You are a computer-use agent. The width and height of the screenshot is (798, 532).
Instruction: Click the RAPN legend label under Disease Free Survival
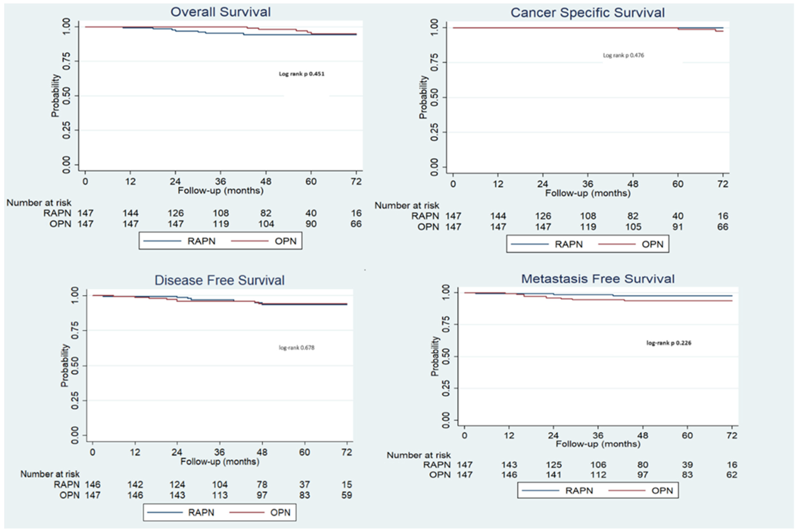[201, 512]
